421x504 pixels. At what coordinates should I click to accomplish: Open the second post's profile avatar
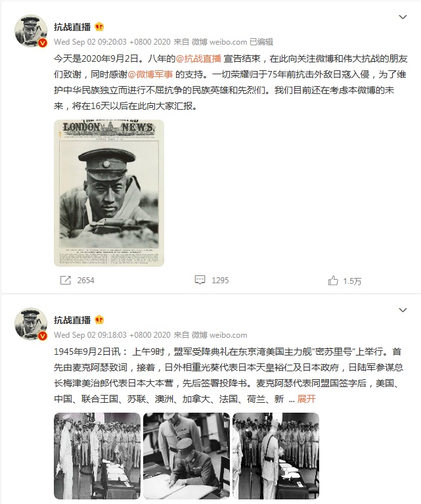click(31, 324)
